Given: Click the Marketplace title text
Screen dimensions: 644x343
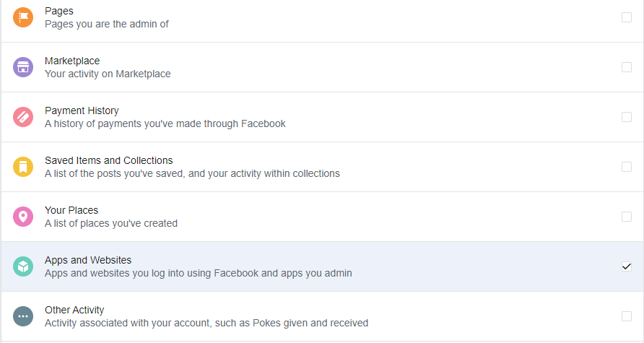Looking at the screenshot, I should [72, 61].
